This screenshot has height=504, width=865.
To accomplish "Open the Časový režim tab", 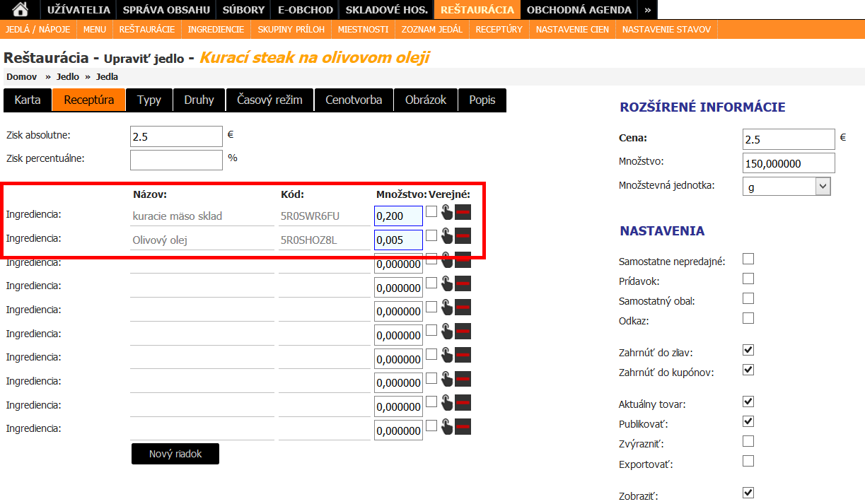I will [x=269, y=100].
